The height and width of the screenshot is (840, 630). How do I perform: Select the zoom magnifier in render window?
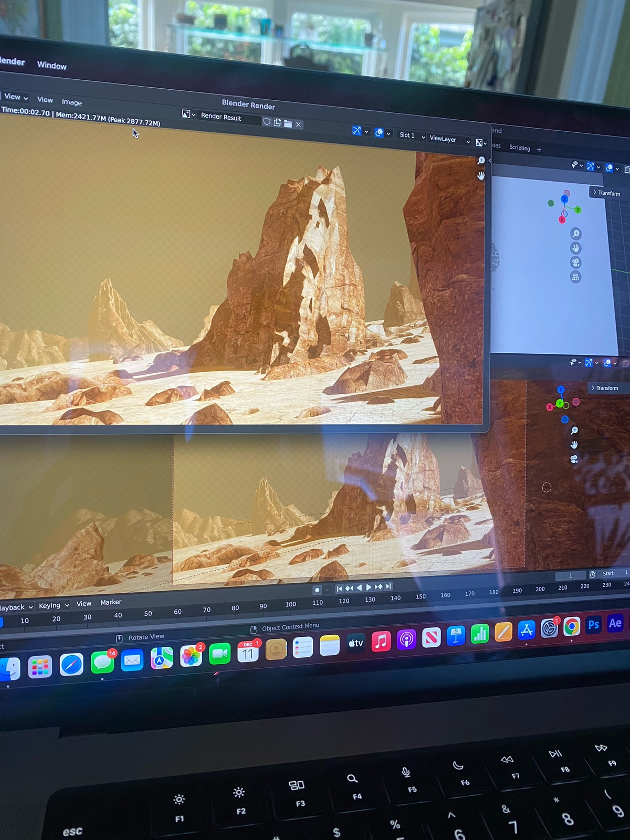480,160
